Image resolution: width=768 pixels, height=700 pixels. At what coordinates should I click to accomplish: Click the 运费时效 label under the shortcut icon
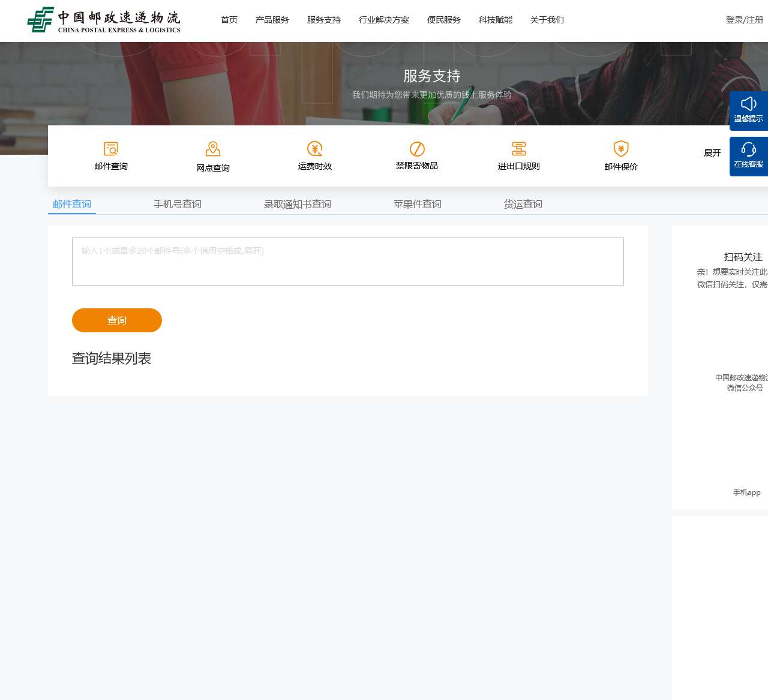click(315, 166)
